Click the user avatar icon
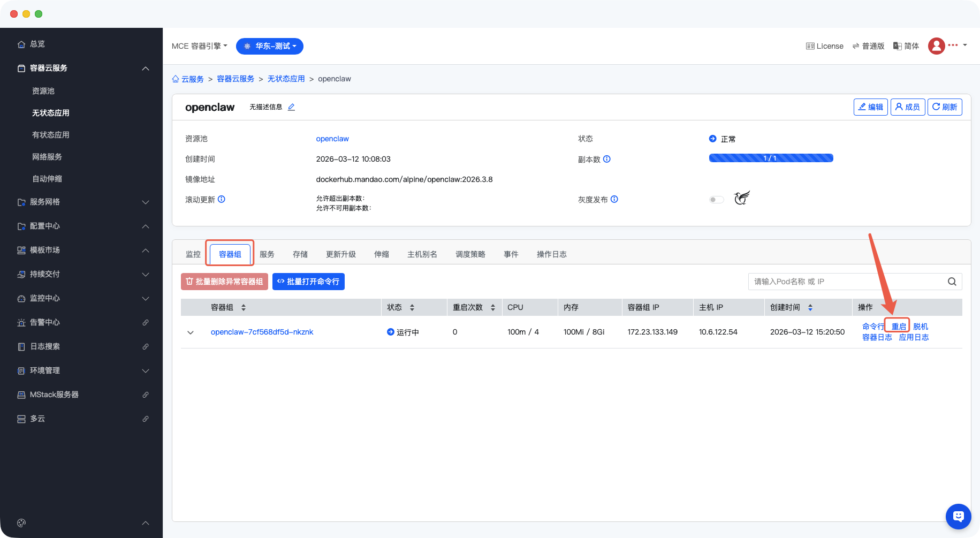Image resolution: width=980 pixels, height=538 pixels. pyautogui.click(x=936, y=46)
